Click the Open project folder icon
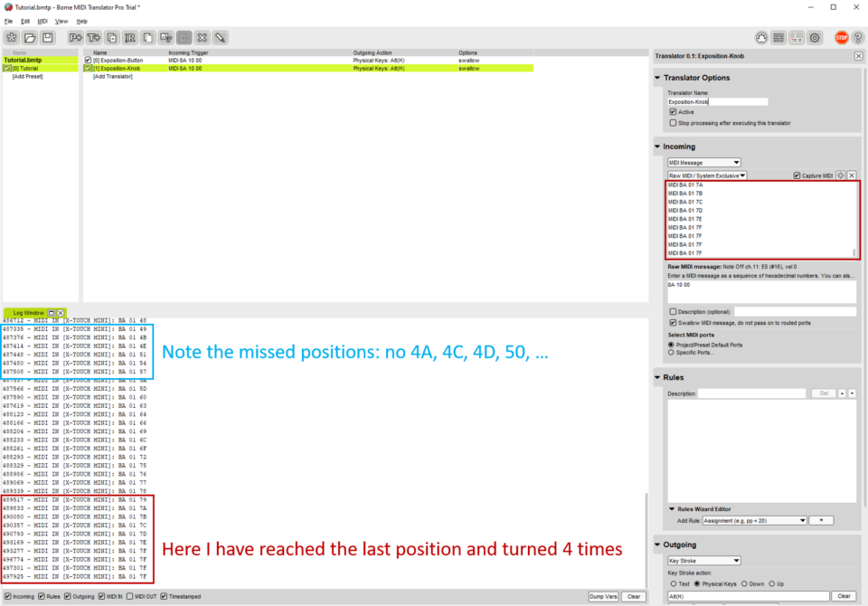This screenshot has height=606, width=868. (30, 38)
